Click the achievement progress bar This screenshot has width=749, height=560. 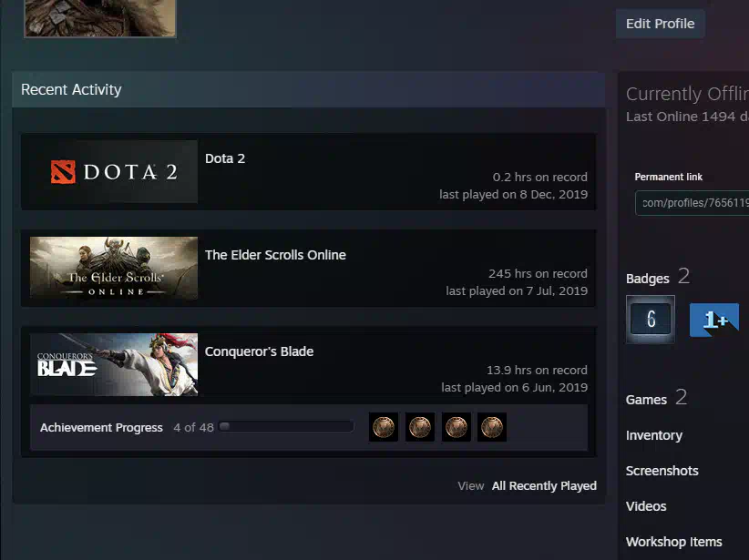coord(286,427)
